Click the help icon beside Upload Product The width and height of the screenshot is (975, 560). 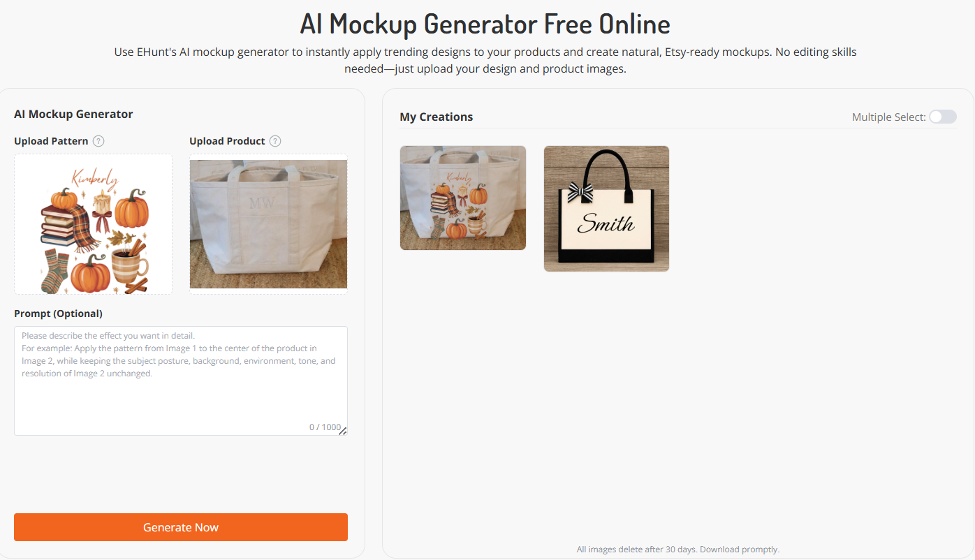point(275,141)
